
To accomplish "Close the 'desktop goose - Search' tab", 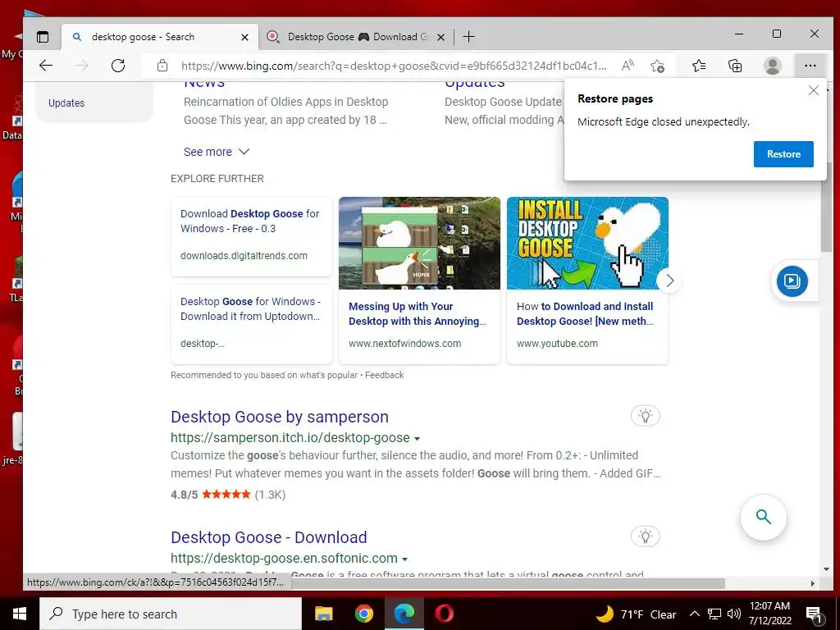I will point(244,37).
